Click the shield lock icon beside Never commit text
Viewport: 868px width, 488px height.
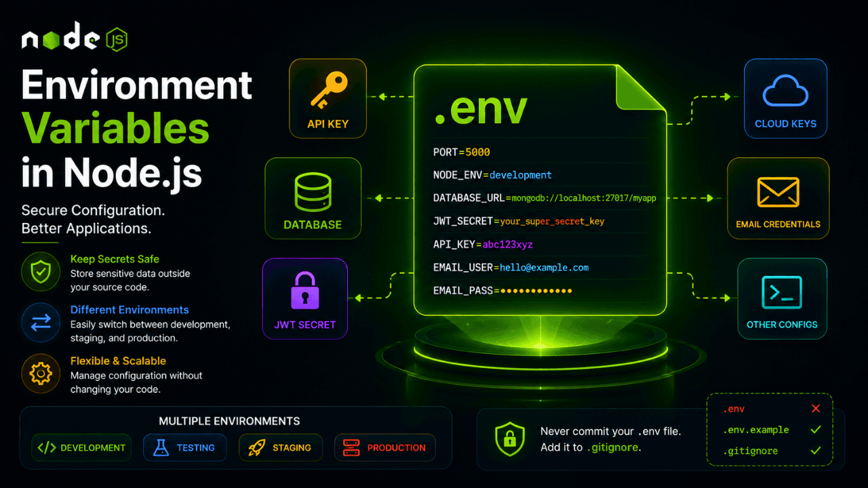509,439
